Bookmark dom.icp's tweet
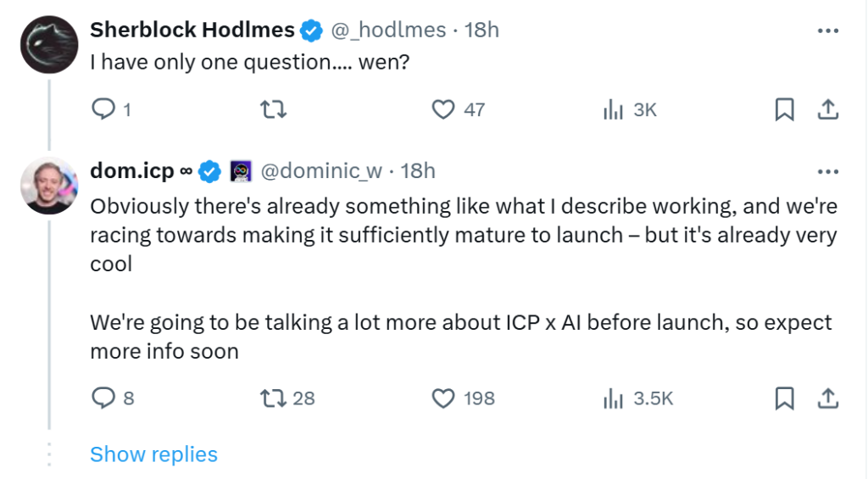Image resolution: width=868 pixels, height=479 pixels. (x=785, y=398)
